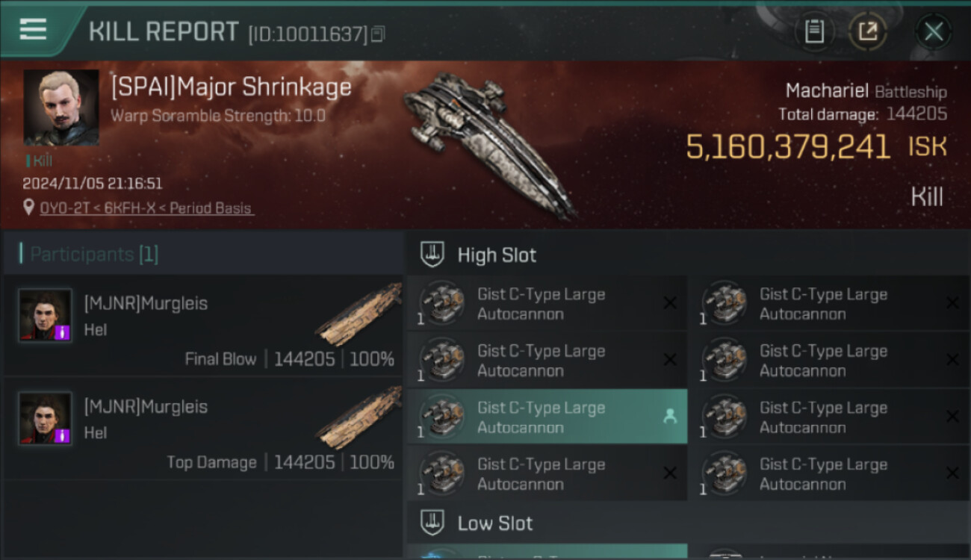
Task: Copy the kill report ID
Action: [x=378, y=34]
